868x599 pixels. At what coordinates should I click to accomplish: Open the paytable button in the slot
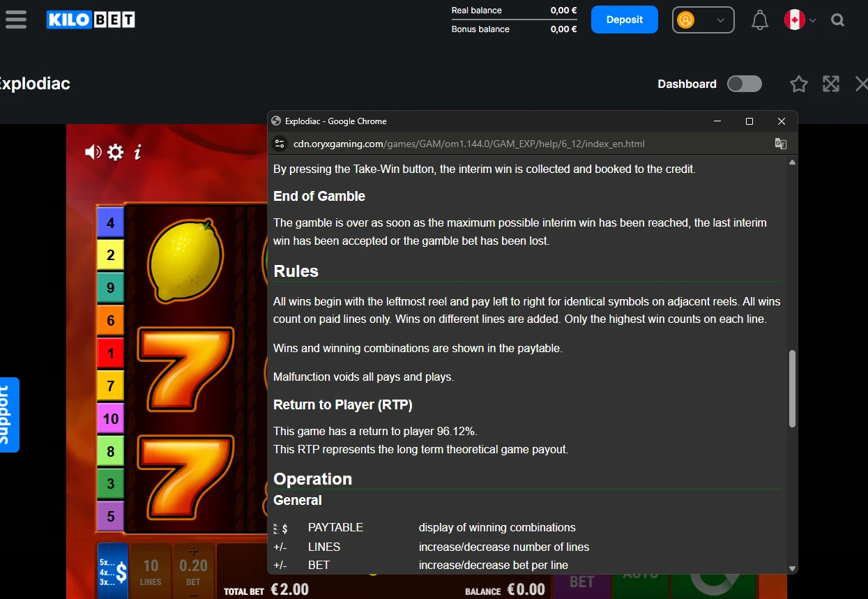coord(113,571)
